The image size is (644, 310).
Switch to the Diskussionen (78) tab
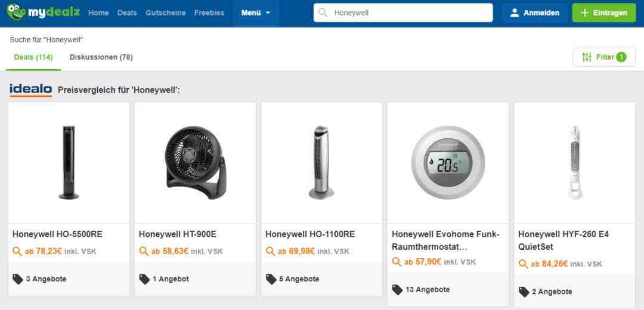[101, 57]
